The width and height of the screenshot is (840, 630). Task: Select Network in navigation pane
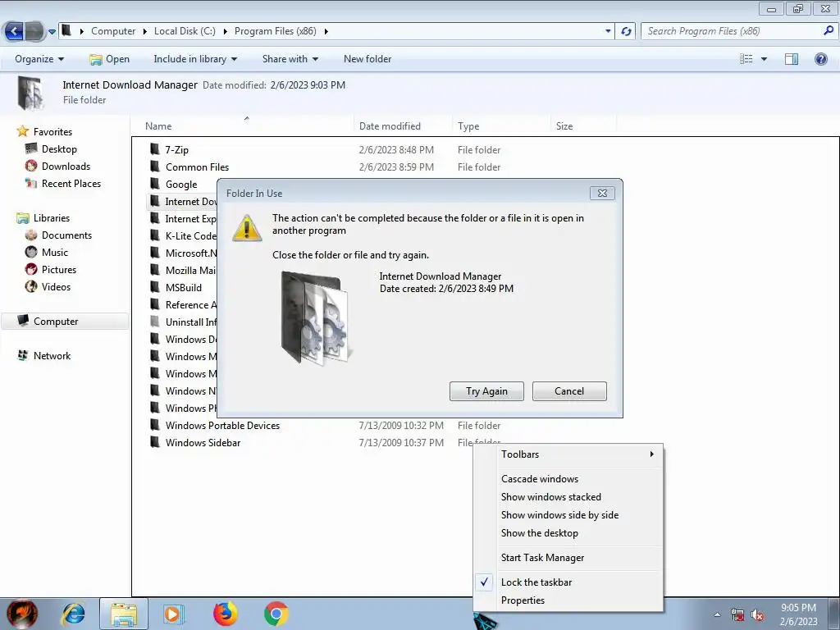click(x=52, y=356)
